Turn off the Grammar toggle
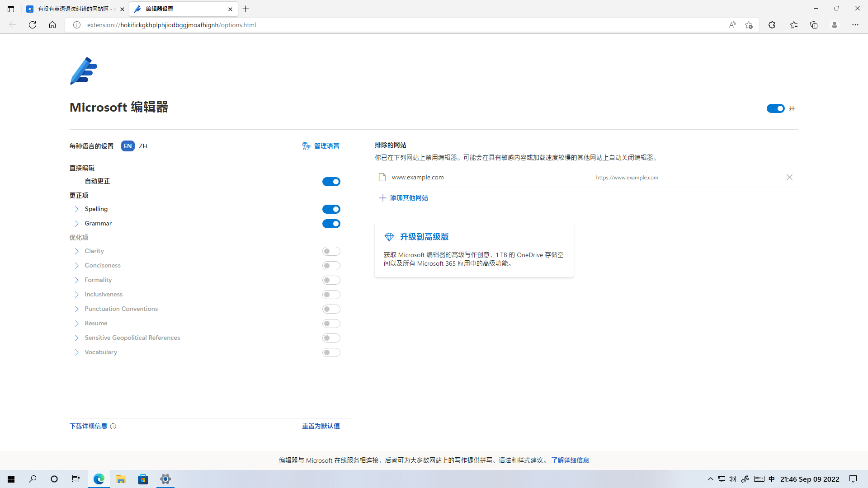This screenshot has width=868, height=488. [331, 224]
